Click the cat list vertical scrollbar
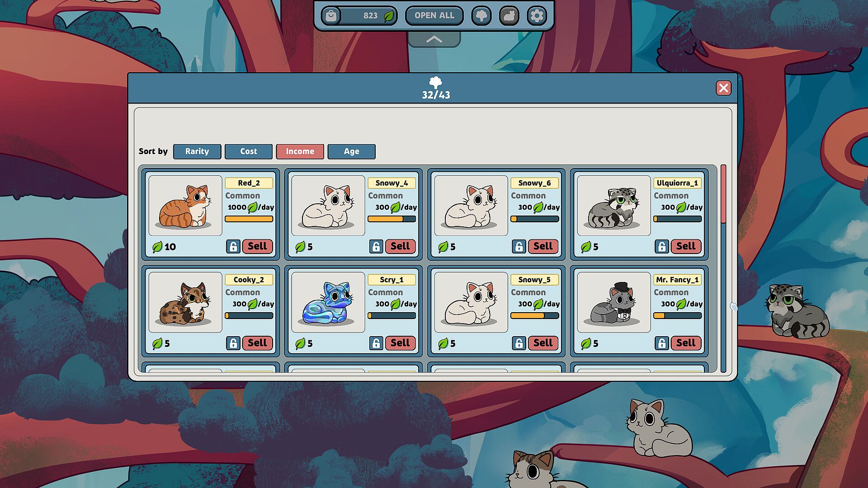 [723, 194]
